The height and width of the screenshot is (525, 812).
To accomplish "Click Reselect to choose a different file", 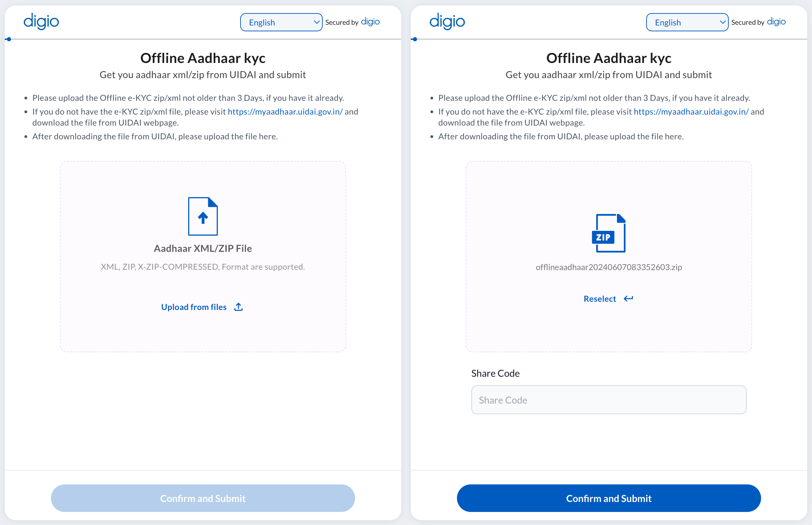I will [x=599, y=299].
